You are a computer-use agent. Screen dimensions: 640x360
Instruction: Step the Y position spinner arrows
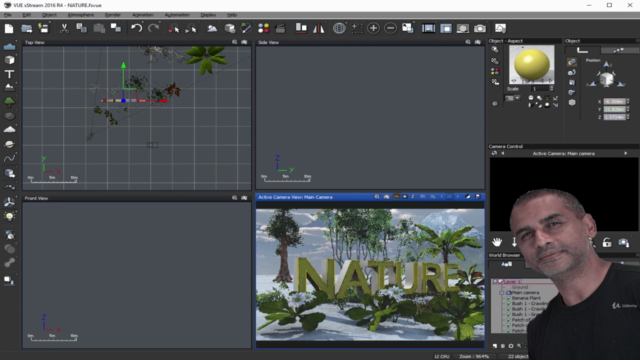coord(628,109)
